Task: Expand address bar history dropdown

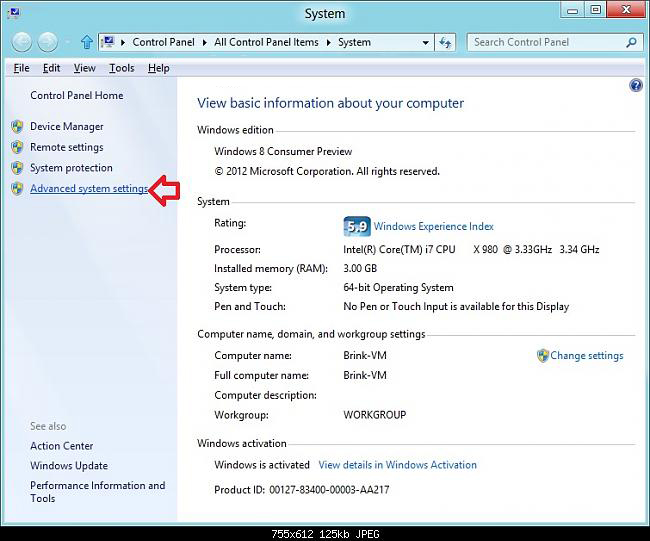Action: (x=425, y=43)
